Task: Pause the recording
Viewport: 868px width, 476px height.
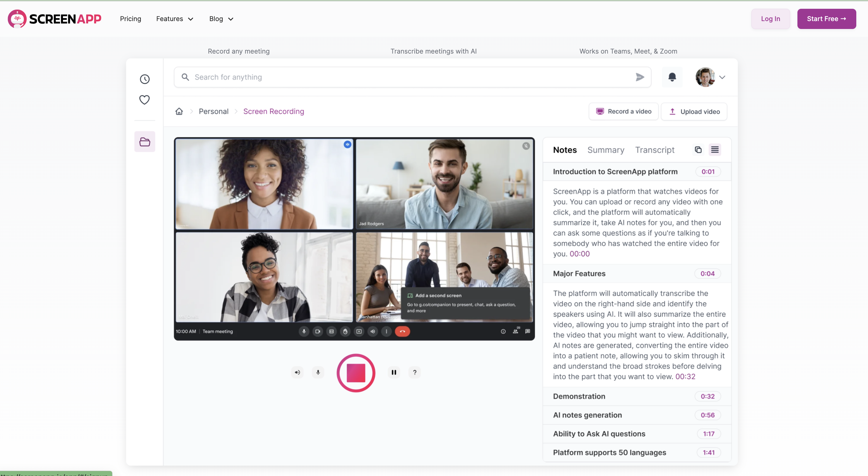Action: 394,372
